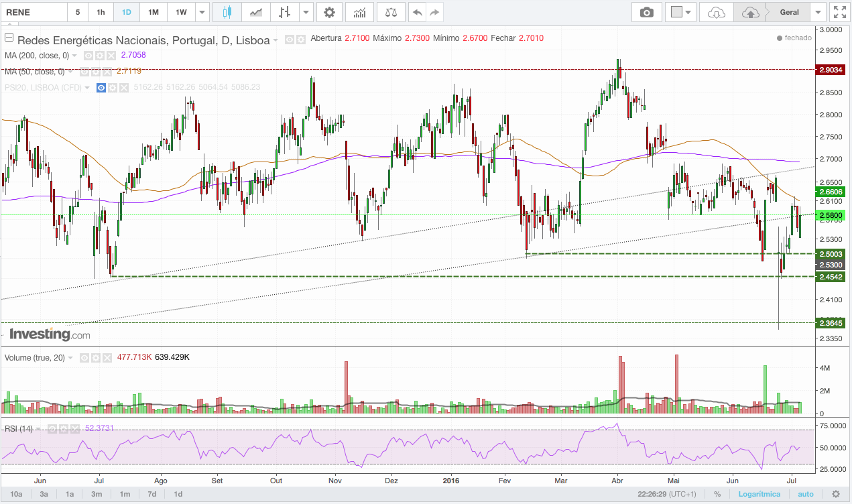The width and height of the screenshot is (852, 504).
Task: Select the 1W timeframe
Action: (181, 12)
